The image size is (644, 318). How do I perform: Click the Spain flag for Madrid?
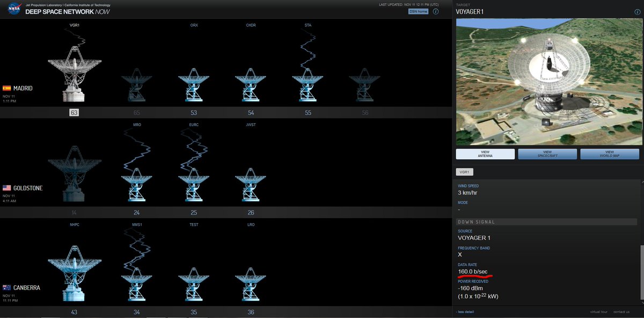pos(6,88)
